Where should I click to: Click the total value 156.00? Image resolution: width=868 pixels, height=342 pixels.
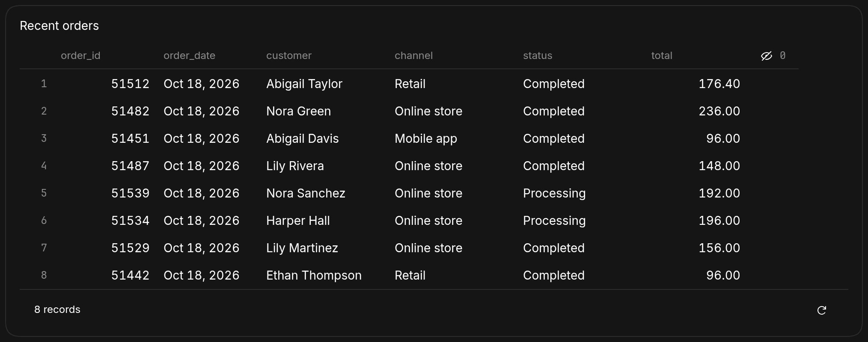tap(719, 248)
